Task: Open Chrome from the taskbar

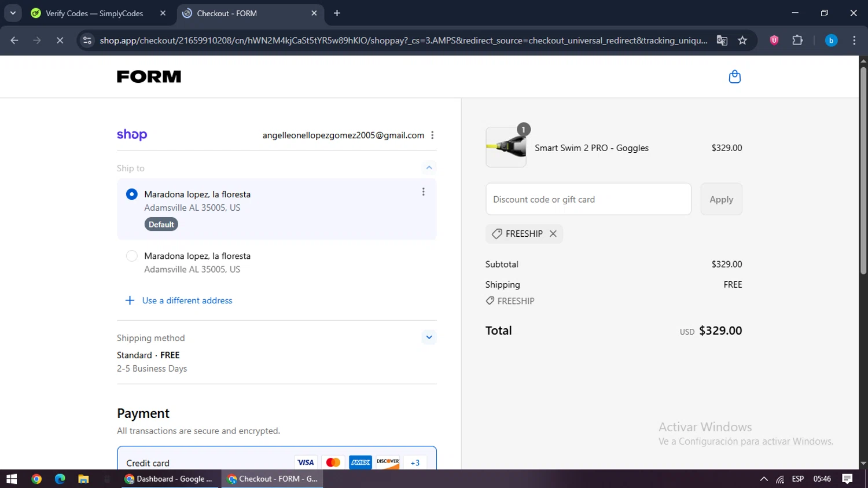Action: pos(36,479)
